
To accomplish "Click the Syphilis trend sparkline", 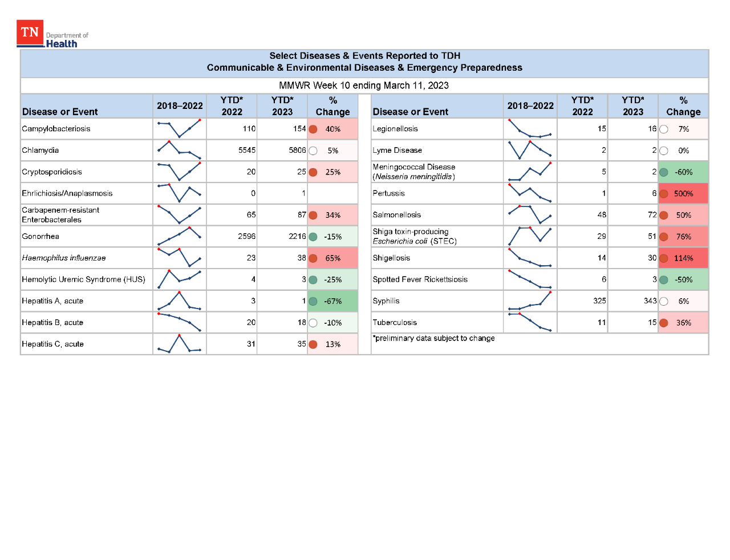I will pyautogui.click(x=530, y=301).
